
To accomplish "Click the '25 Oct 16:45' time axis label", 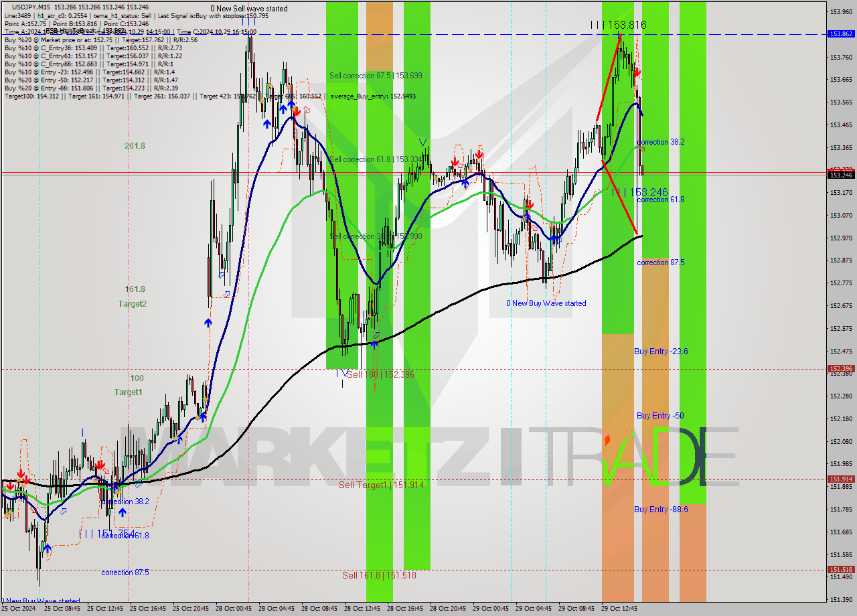I will (x=147, y=609).
